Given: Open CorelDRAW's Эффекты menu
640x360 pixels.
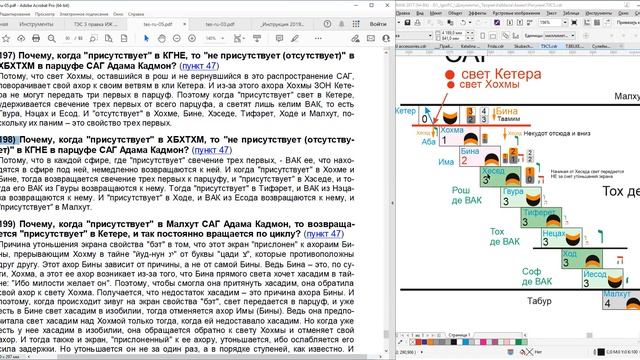Looking at the screenshot, I should tap(478, 13).
